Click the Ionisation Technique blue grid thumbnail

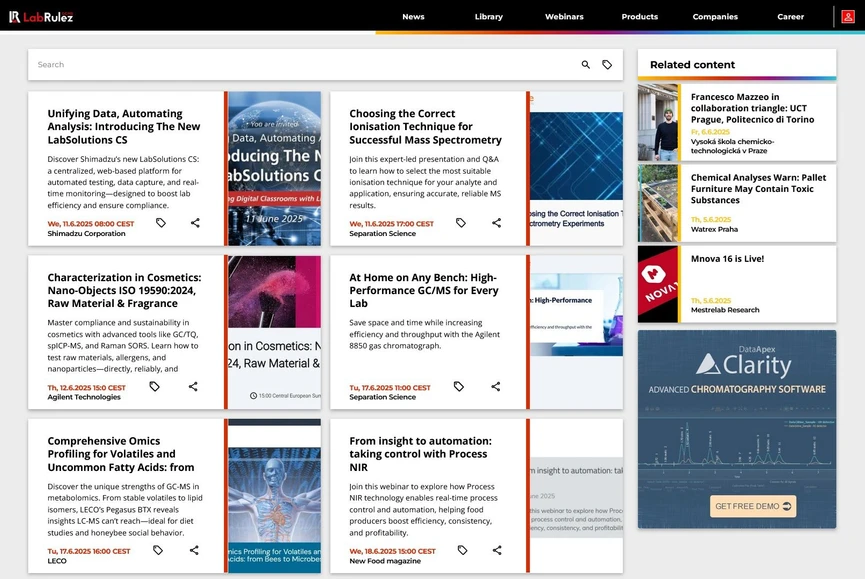click(576, 168)
